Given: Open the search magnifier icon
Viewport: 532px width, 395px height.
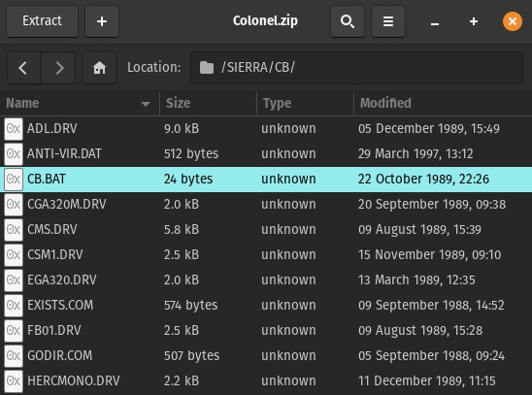Looking at the screenshot, I should pyautogui.click(x=348, y=21).
